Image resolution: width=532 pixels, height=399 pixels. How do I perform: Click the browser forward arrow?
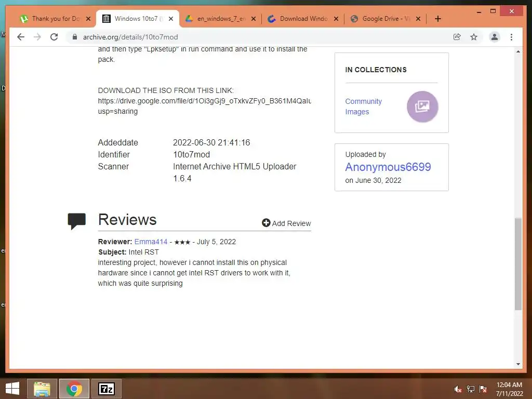coord(37,37)
